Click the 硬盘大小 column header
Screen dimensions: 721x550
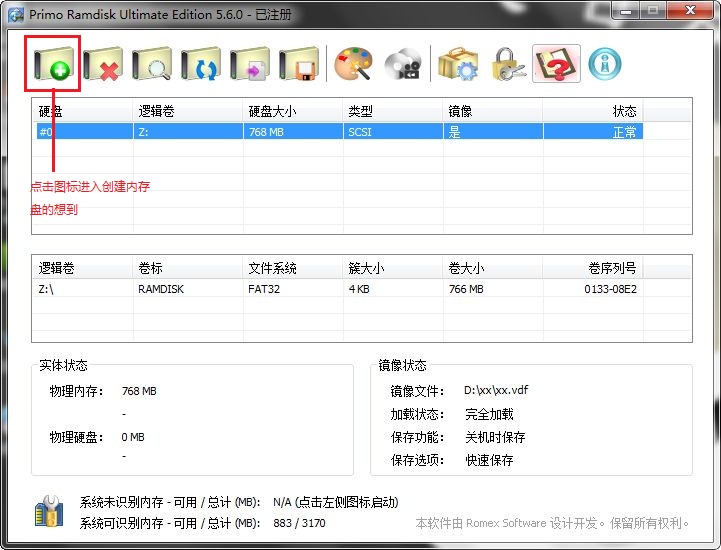293,111
